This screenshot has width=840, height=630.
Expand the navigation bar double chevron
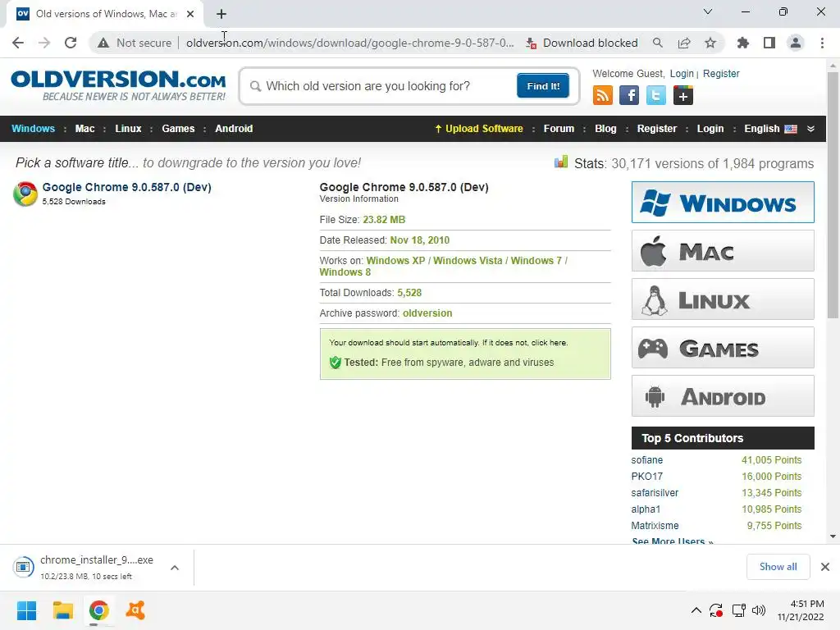coord(810,129)
